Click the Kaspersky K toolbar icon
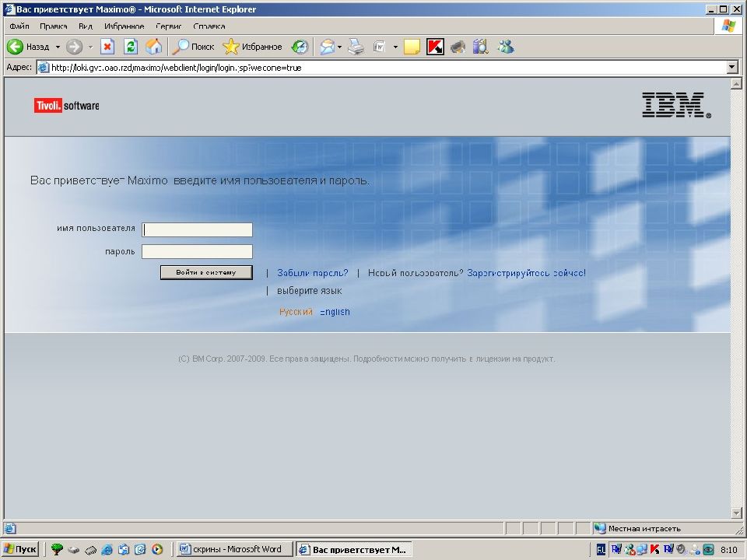 435,47
